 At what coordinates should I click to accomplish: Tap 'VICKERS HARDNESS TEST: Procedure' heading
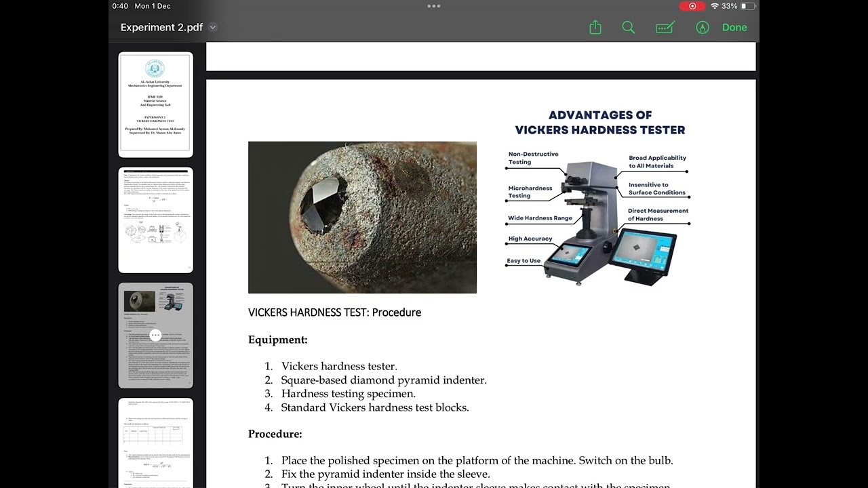pyautogui.click(x=334, y=312)
